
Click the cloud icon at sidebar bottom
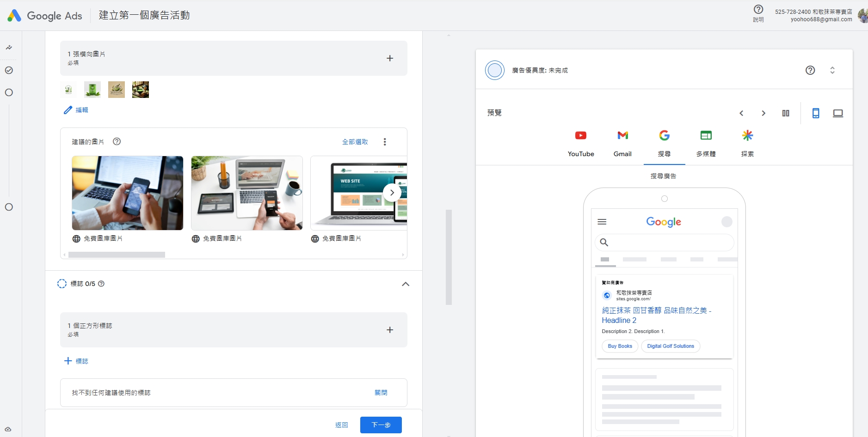pyautogui.click(x=8, y=429)
